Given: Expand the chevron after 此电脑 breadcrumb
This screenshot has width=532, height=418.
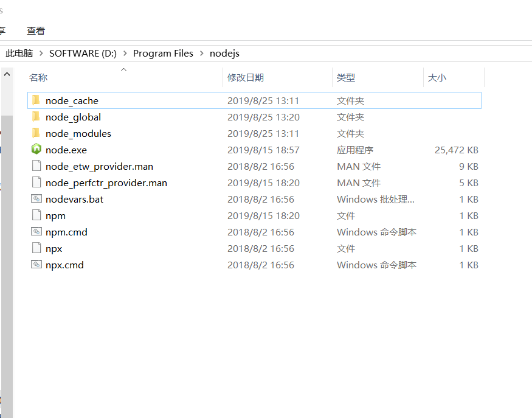Looking at the screenshot, I should [x=41, y=54].
